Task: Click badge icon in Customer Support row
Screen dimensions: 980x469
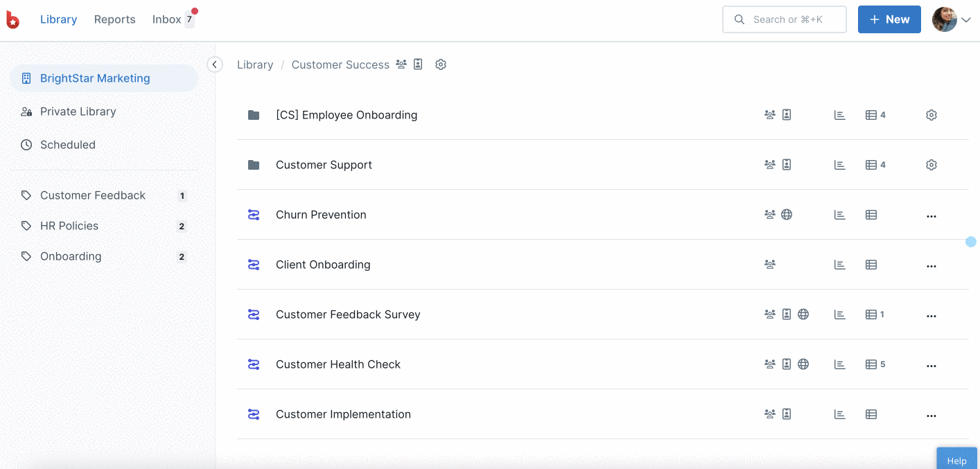Action: click(x=787, y=165)
